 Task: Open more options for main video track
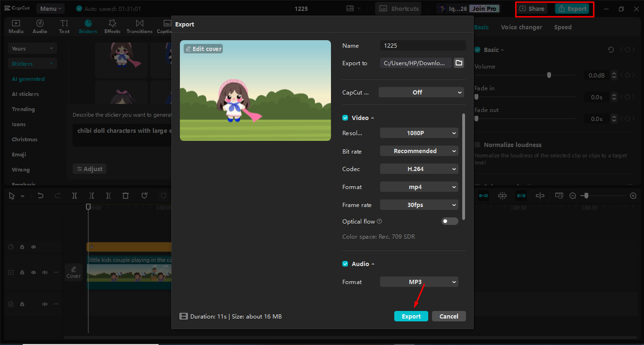tap(56, 272)
